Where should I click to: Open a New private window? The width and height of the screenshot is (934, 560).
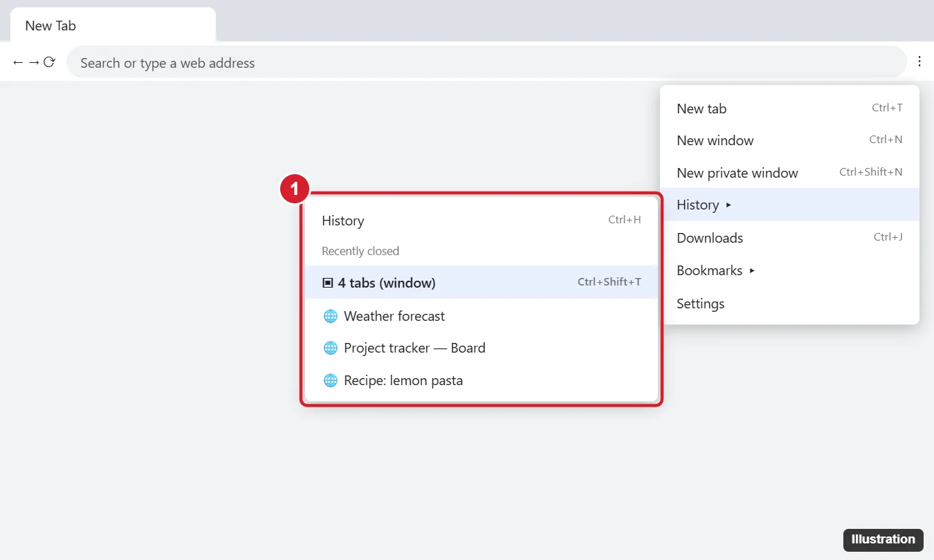pyautogui.click(x=789, y=173)
